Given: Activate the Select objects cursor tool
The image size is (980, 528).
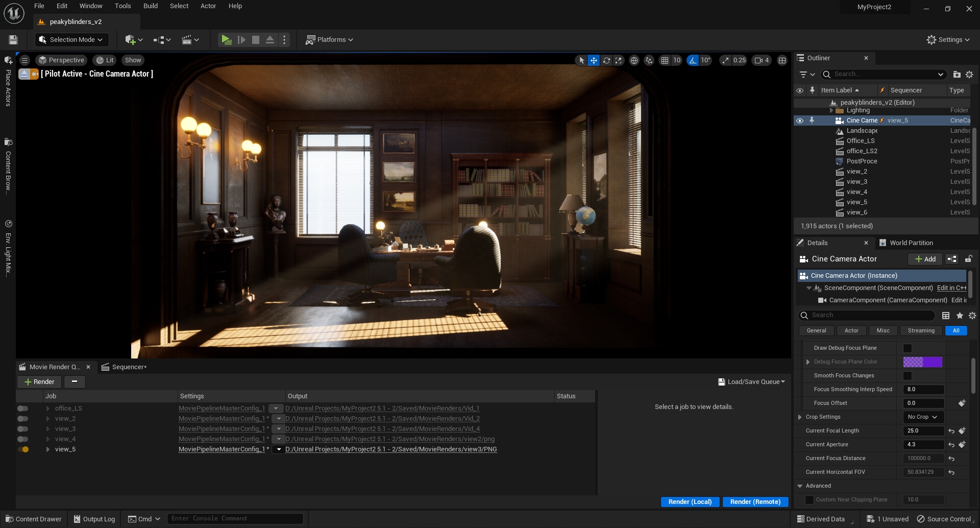Looking at the screenshot, I should click(581, 60).
